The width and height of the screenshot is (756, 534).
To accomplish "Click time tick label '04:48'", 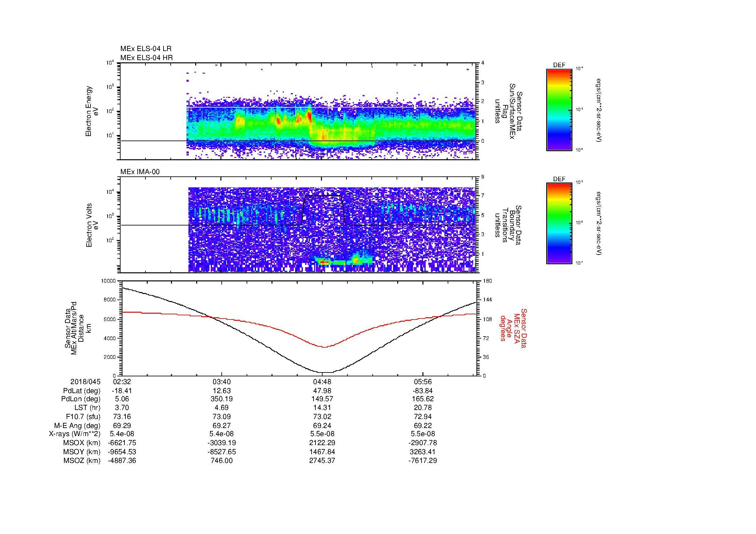I will coord(322,382).
